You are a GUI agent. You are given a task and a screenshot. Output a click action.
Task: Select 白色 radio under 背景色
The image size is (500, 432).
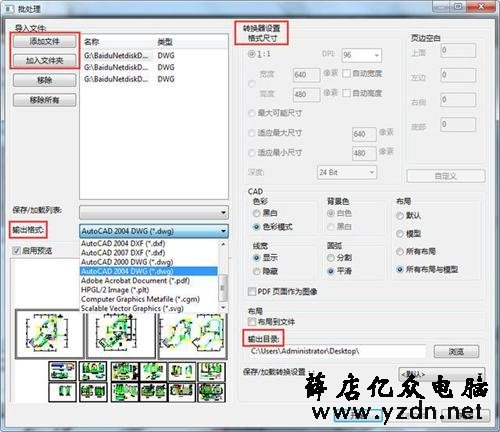pyautogui.click(x=331, y=213)
